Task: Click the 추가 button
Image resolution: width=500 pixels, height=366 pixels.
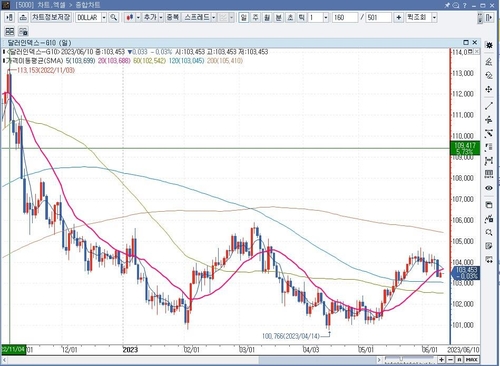Action: point(150,17)
